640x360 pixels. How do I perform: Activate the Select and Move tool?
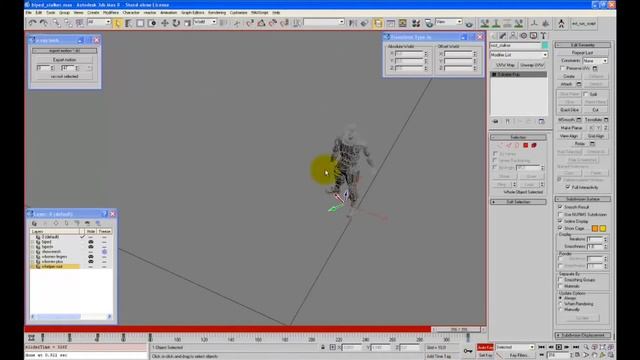(164, 23)
